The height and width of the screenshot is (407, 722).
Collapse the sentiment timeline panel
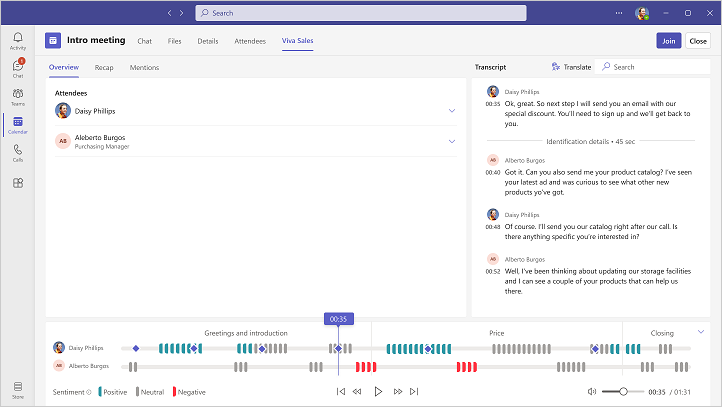click(x=701, y=332)
